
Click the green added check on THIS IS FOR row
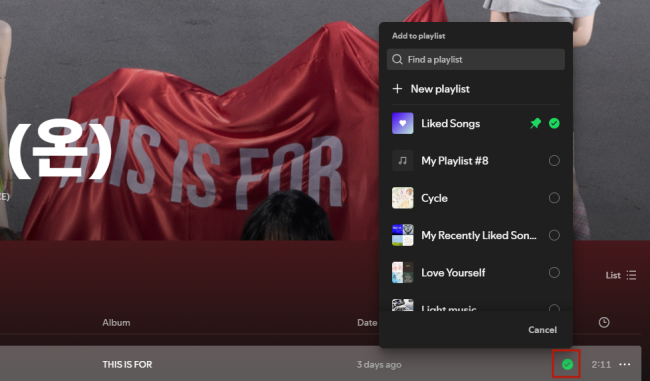tap(567, 364)
